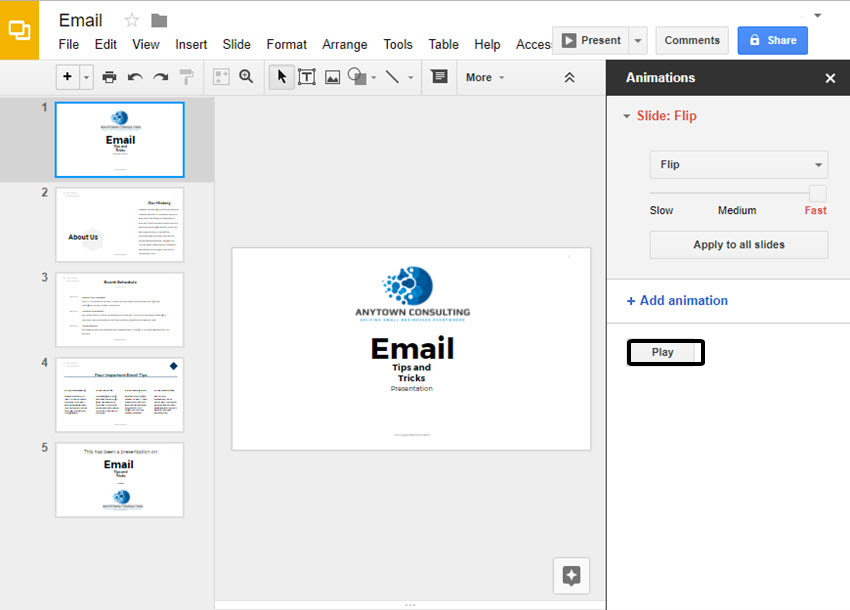Select slide 1 Email title thumbnail
The height and width of the screenshot is (610, 850).
pos(120,139)
